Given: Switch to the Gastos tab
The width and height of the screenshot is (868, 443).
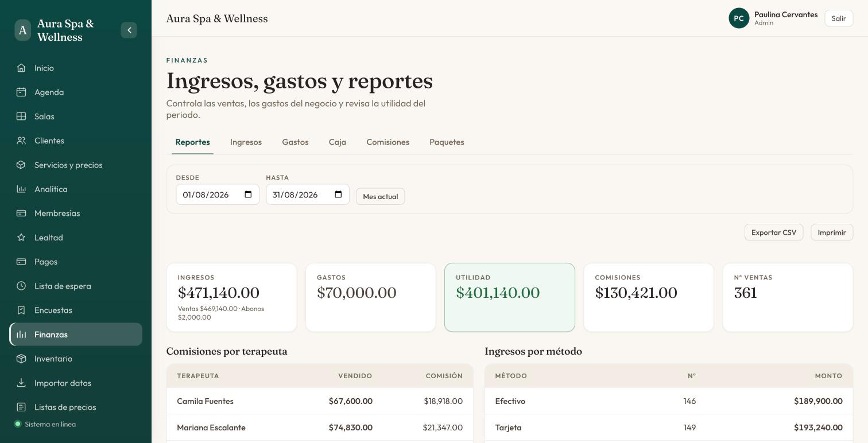Looking at the screenshot, I should (x=295, y=142).
